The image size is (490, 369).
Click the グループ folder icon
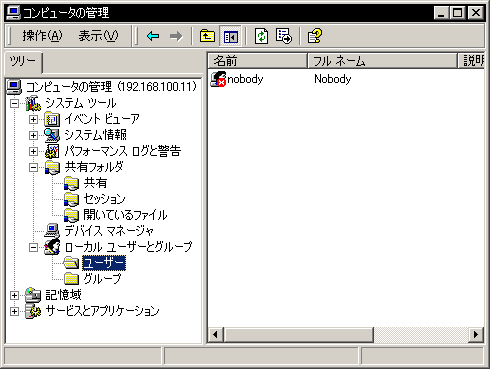click(71, 279)
